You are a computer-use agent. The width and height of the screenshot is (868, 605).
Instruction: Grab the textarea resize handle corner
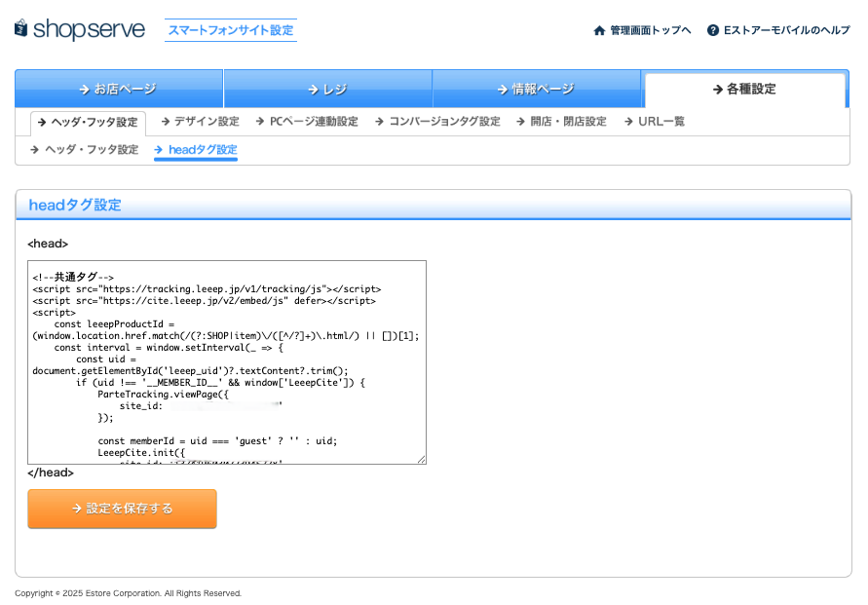[x=421, y=459]
